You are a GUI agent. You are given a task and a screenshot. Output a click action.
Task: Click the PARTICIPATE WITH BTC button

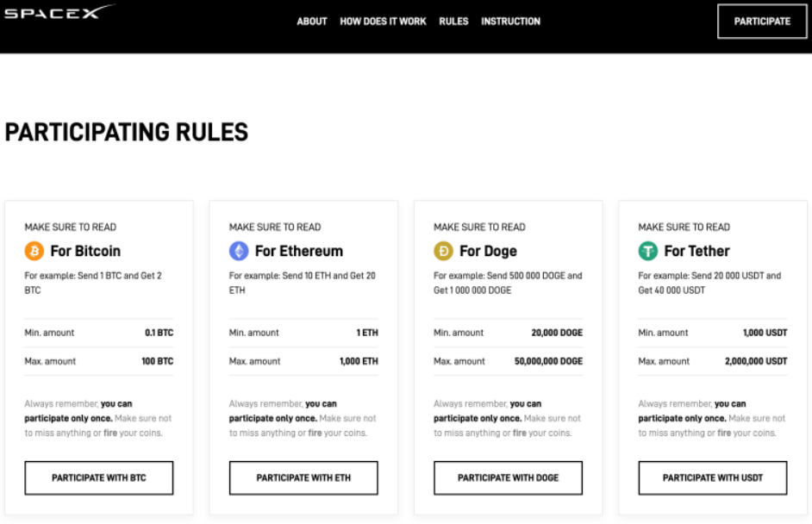(x=98, y=477)
